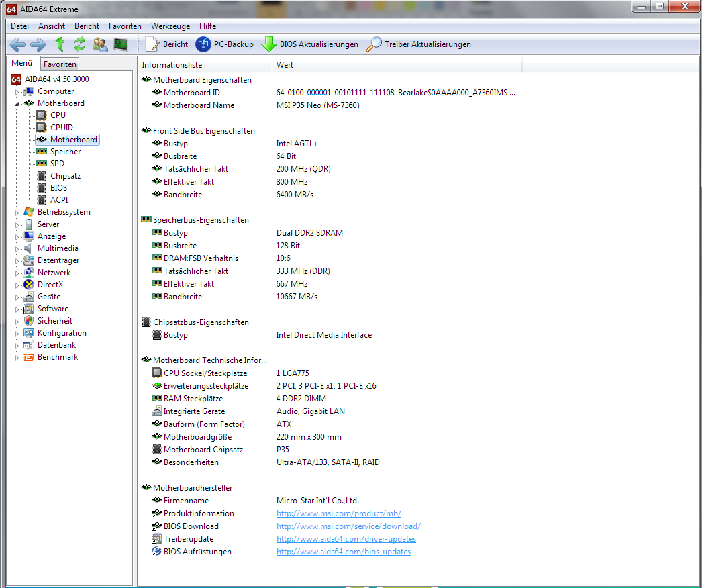
Task: Open the system monitor toolbar icon
Action: coord(121,44)
